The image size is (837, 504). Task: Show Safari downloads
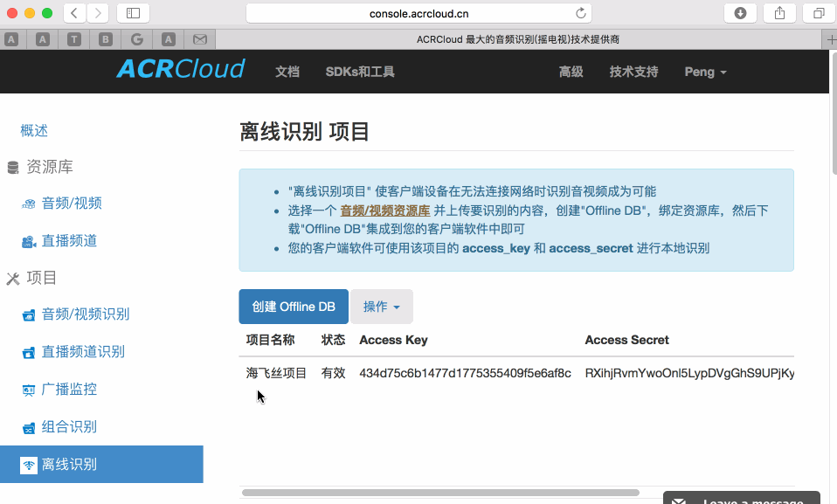click(x=740, y=13)
